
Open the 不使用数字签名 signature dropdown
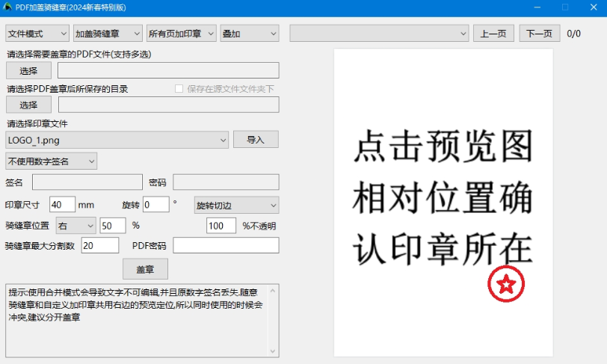point(51,161)
